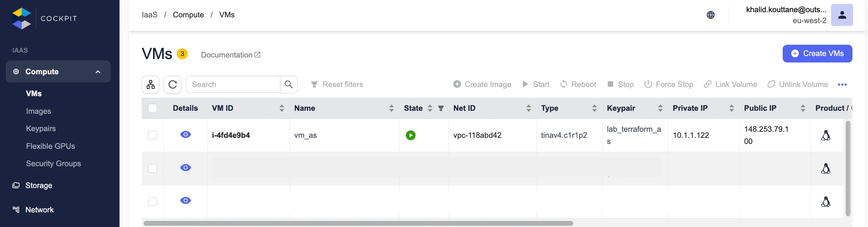
Task: Click the network topology view icon
Action: [151, 84]
